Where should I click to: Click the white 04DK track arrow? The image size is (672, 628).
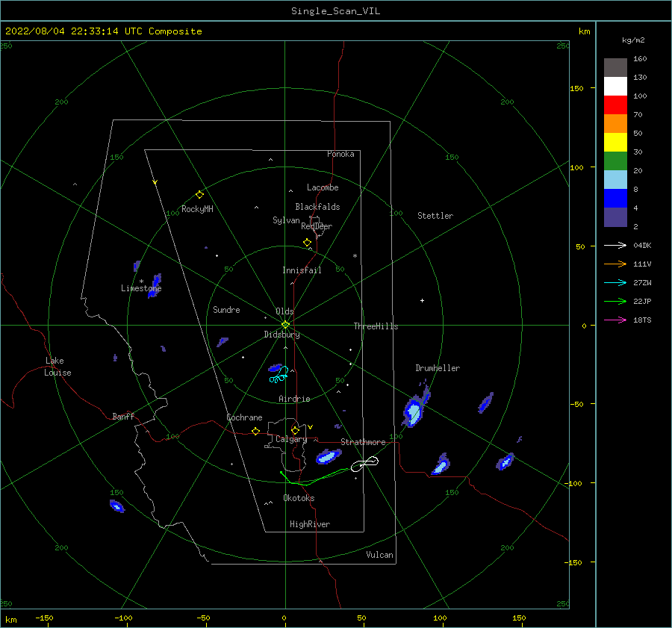click(615, 245)
